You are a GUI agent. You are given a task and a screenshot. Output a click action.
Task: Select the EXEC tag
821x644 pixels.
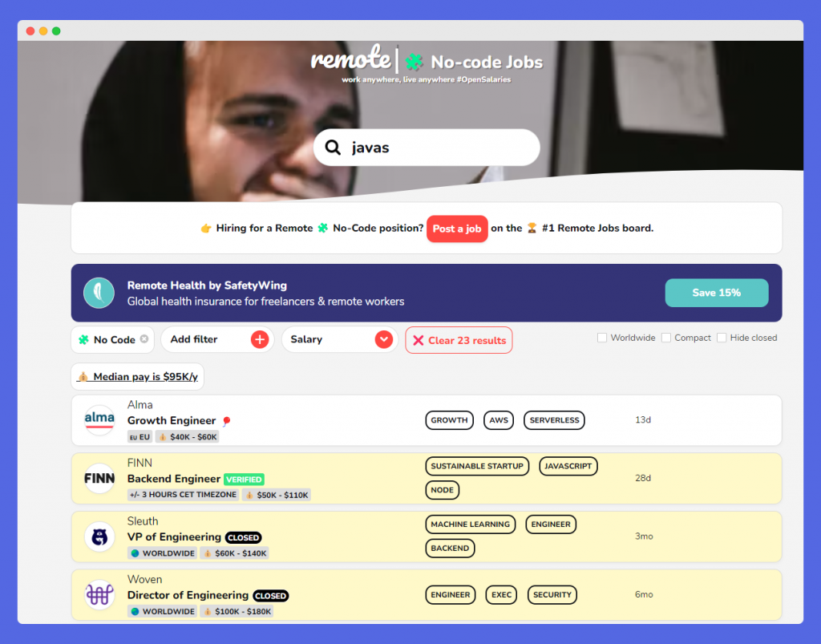(x=501, y=595)
